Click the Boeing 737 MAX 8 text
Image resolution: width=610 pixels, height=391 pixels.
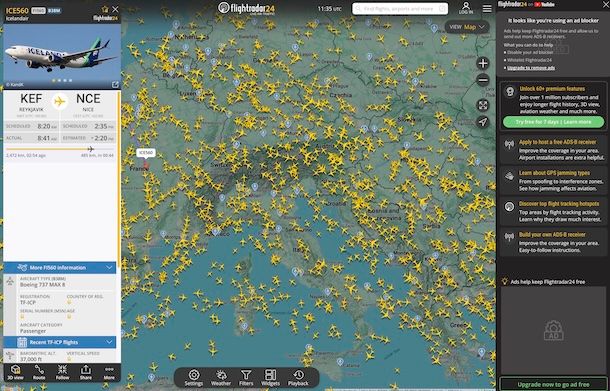pos(42,285)
